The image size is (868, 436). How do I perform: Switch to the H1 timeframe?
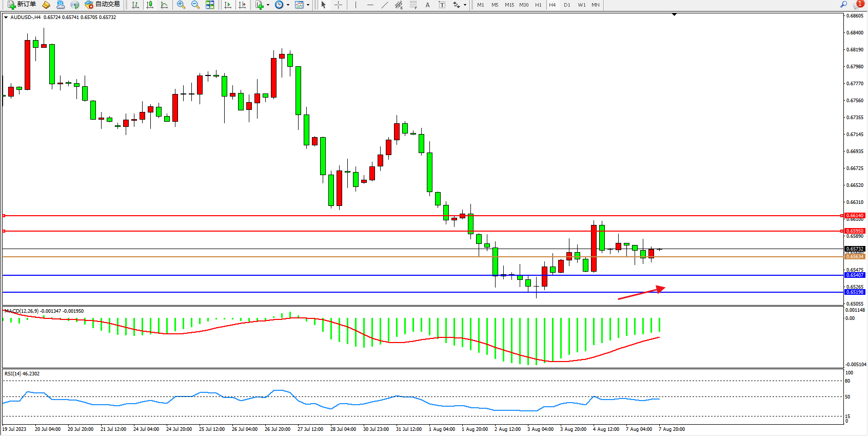(538, 5)
